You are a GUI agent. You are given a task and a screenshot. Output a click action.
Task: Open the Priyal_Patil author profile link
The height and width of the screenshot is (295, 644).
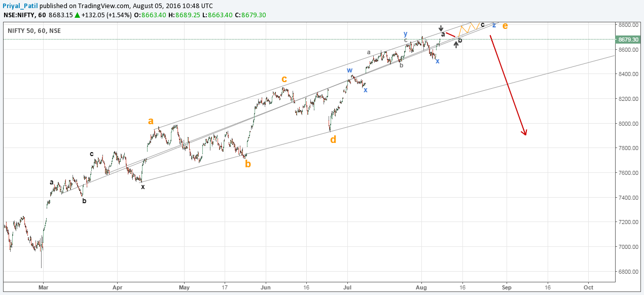[x=20, y=6]
